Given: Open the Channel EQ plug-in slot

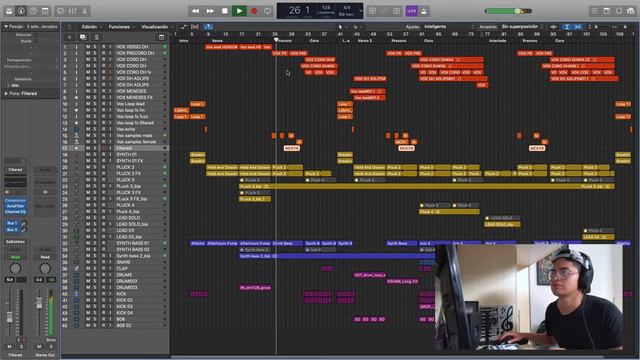Looking at the screenshot, I should pyautogui.click(x=16, y=211).
